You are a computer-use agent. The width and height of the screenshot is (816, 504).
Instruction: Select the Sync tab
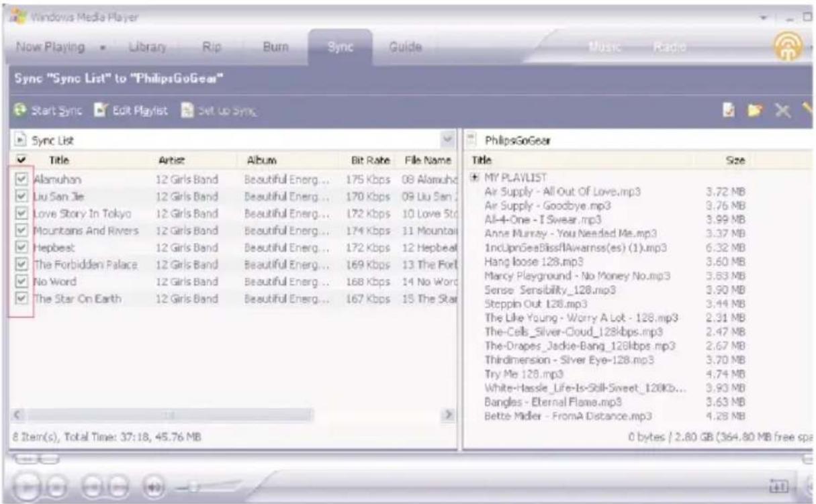(340, 48)
